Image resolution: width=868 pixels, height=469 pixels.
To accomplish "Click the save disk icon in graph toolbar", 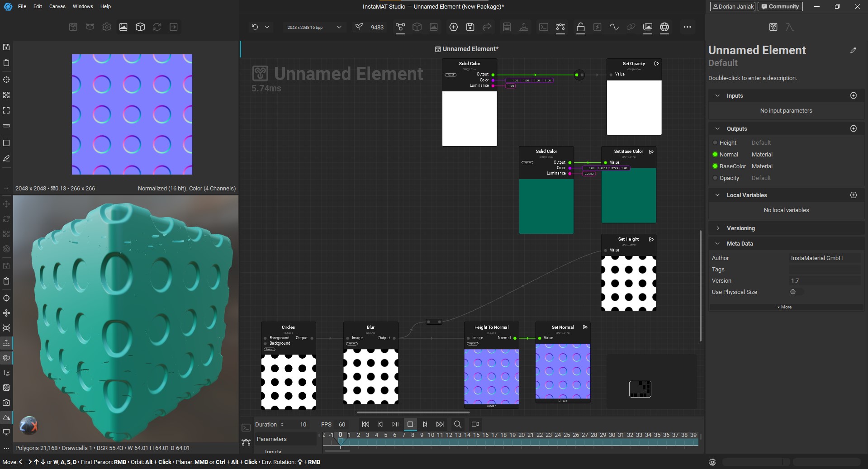I will pos(470,27).
